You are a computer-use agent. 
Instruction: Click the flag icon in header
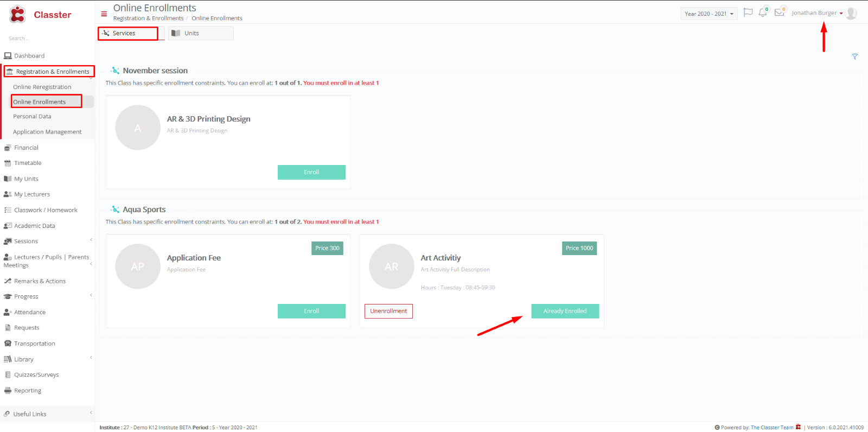748,12
